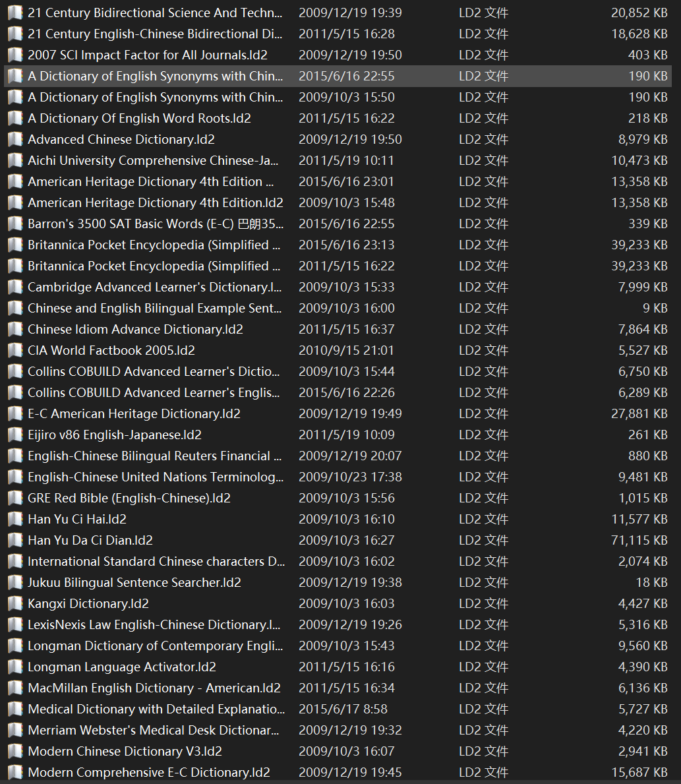Click the size value 18,628 KB
This screenshot has height=784, width=681.
click(x=639, y=34)
